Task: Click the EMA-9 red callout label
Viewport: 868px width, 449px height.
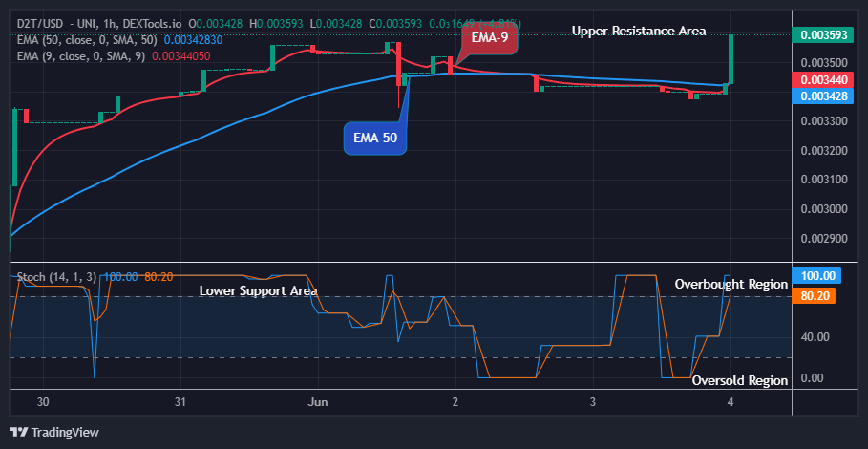Action: click(x=490, y=37)
